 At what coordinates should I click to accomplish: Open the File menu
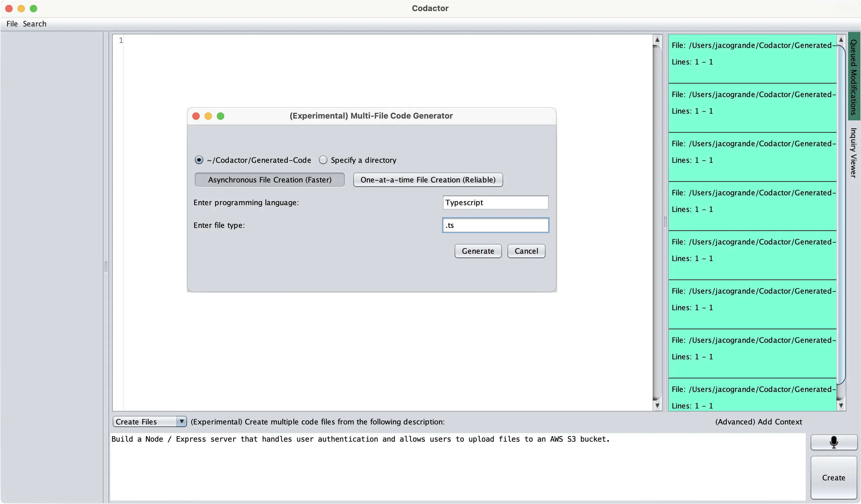[x=12, y=24]
